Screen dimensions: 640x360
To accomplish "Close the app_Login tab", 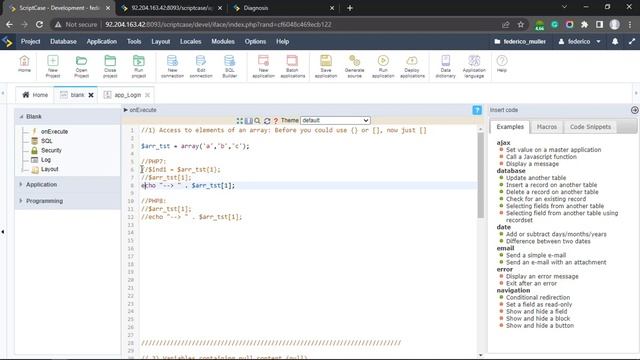I will pos(147,95).
